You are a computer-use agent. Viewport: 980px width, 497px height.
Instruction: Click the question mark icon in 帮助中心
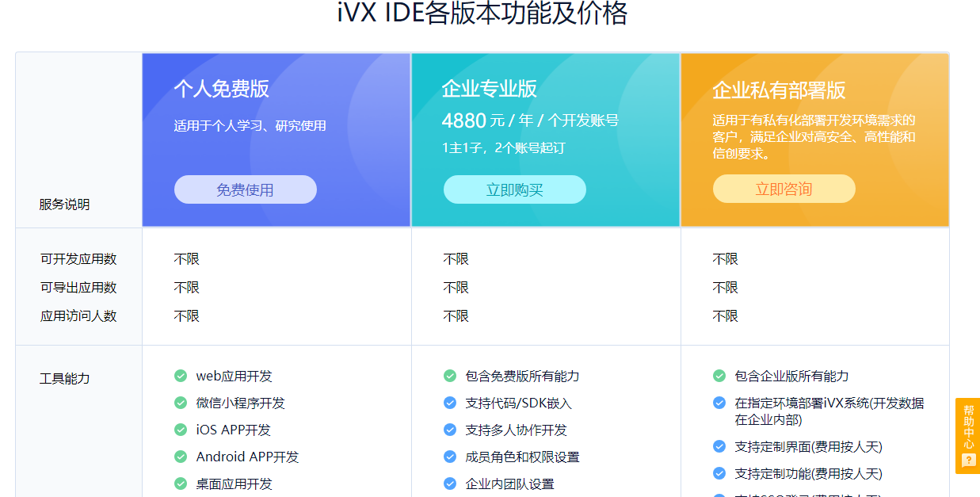(x=968, y=460)
